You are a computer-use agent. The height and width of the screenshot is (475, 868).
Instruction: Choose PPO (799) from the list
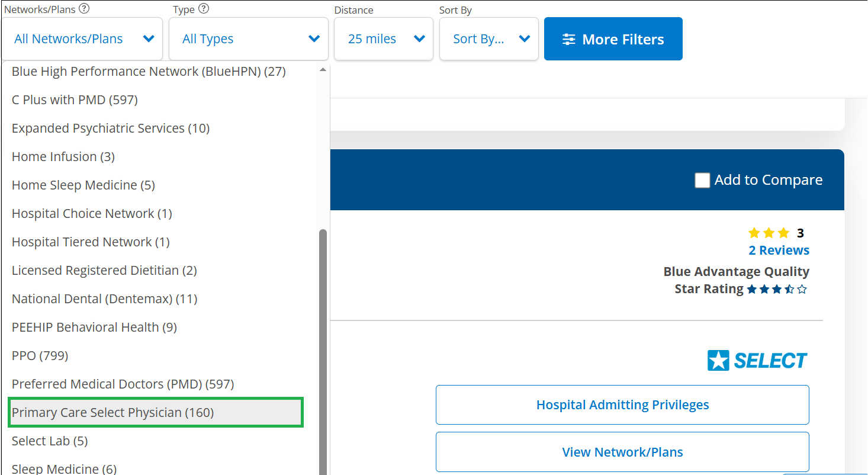(x=40, y=355)
